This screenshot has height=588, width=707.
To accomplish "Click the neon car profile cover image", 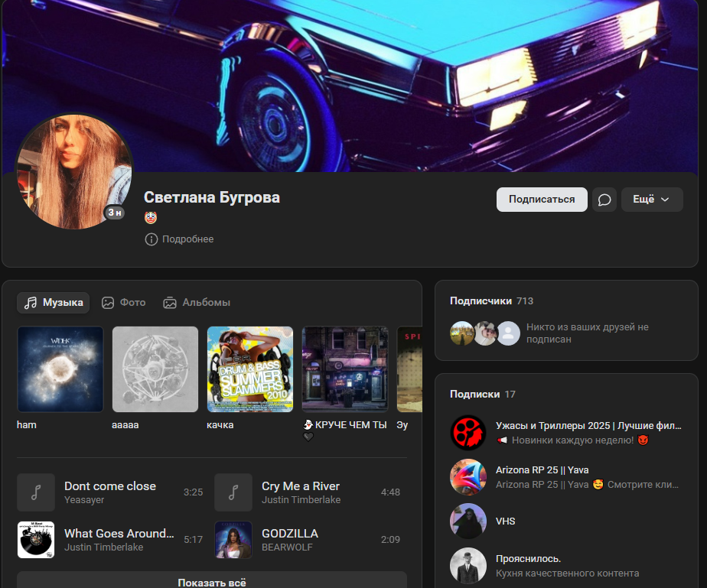I will (350, 86).
